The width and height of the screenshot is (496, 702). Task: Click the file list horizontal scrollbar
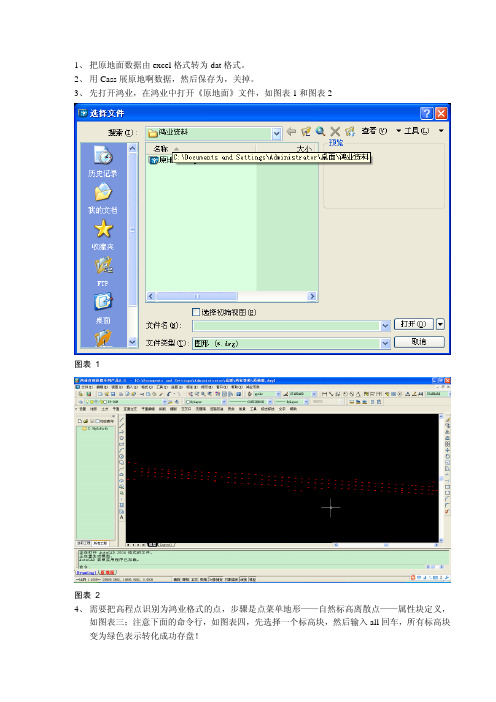[x=231, y=296]
